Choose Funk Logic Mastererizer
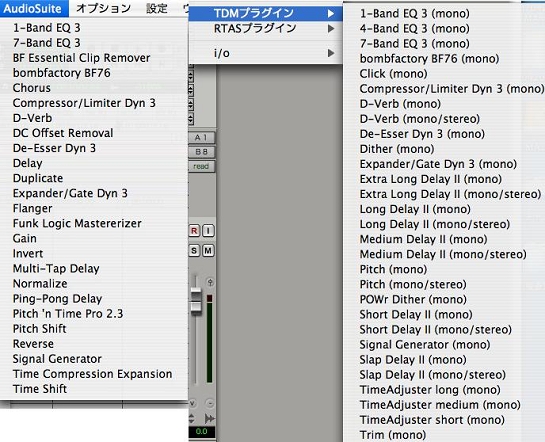 tap(77, 223)
